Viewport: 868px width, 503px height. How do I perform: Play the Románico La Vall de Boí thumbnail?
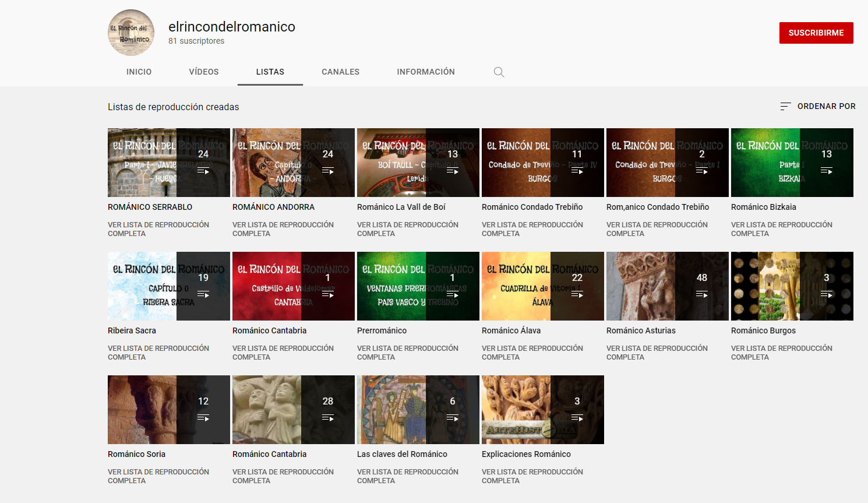[418, 163]
